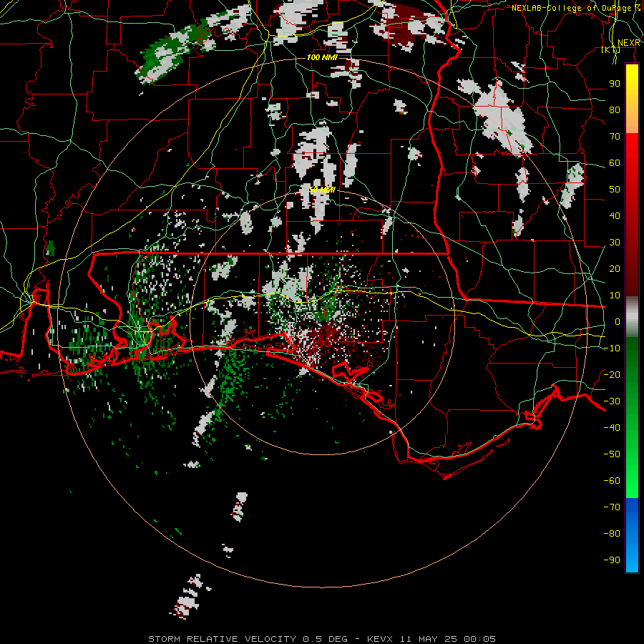
Task: Click the -50 value on color scale
Action: [612, 454]
